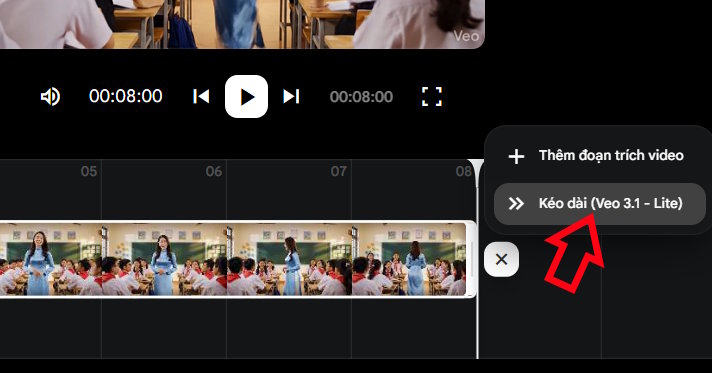The width and height of the screenshot is (712, 373).
Task: Enter fullscreen mode
Action: click(431, 96)
